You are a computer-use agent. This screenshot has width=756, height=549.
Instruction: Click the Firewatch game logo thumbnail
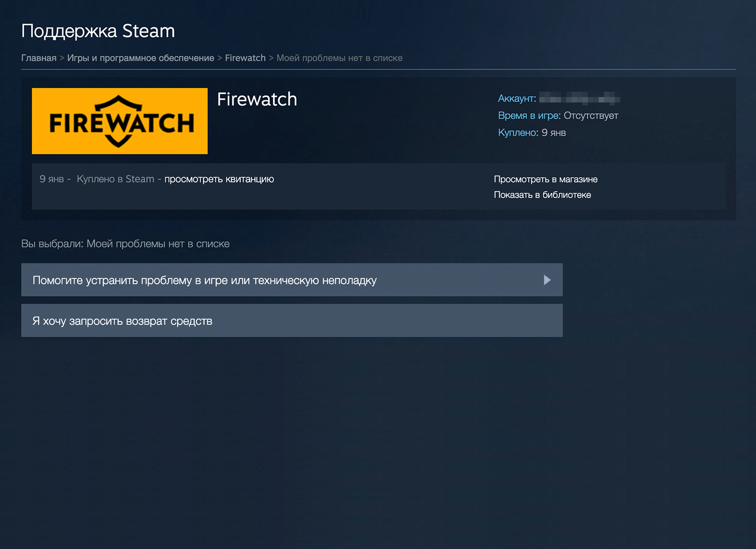120,121
